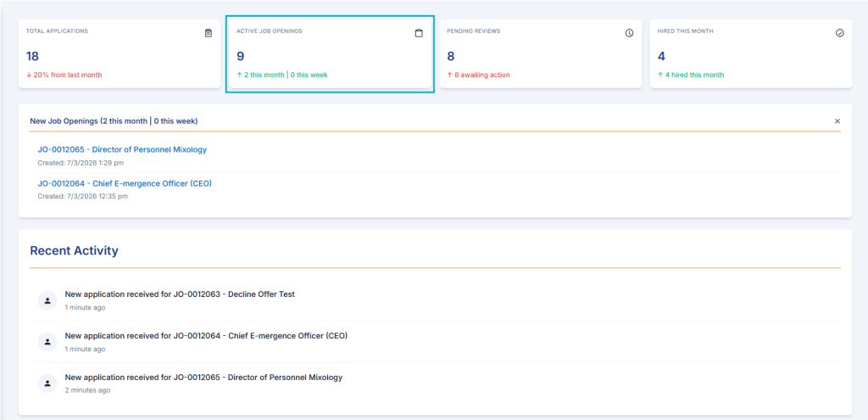Close the New Job Openings panel
The image size is (868, 420).
(837, 120)
